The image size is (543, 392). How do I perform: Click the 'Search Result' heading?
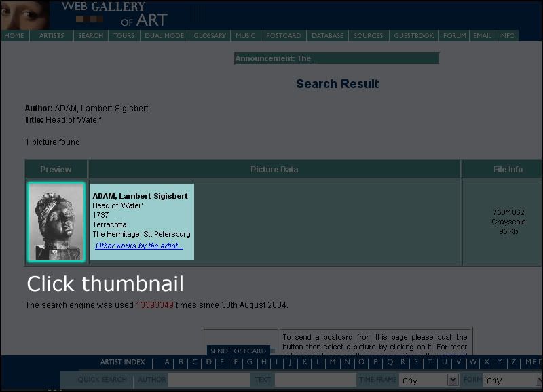[337, 84]
